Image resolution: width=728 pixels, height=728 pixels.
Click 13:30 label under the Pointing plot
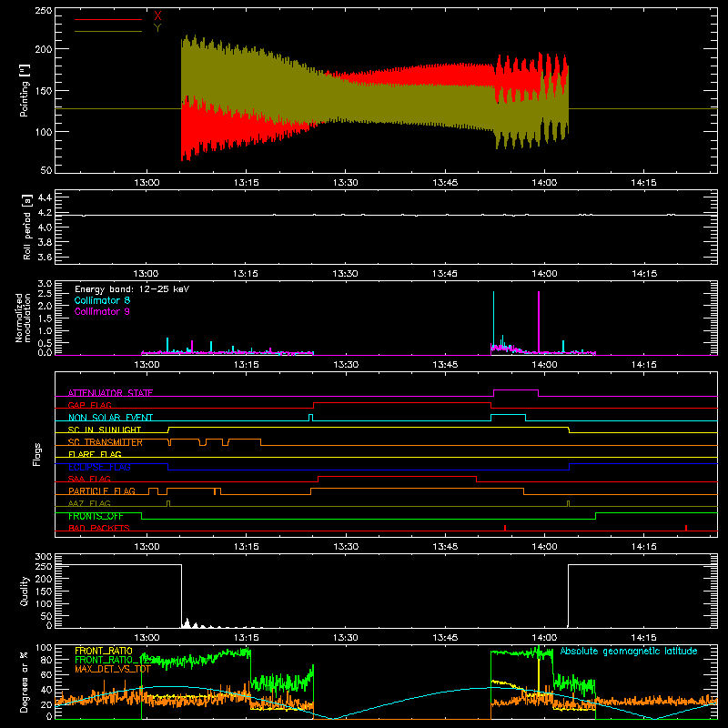(346, 183)
